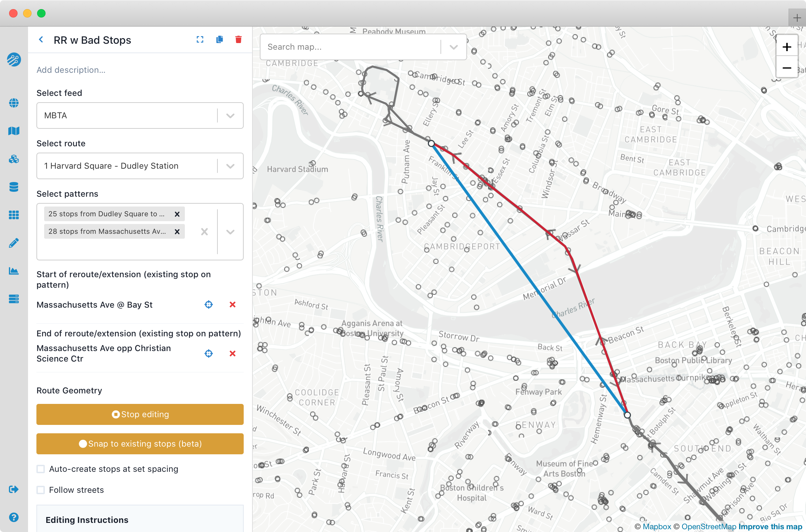The height and width of the screenshot is (532, 806).
Task: Click the database stack icon in sidebar
Action: [x=14, y=187]
